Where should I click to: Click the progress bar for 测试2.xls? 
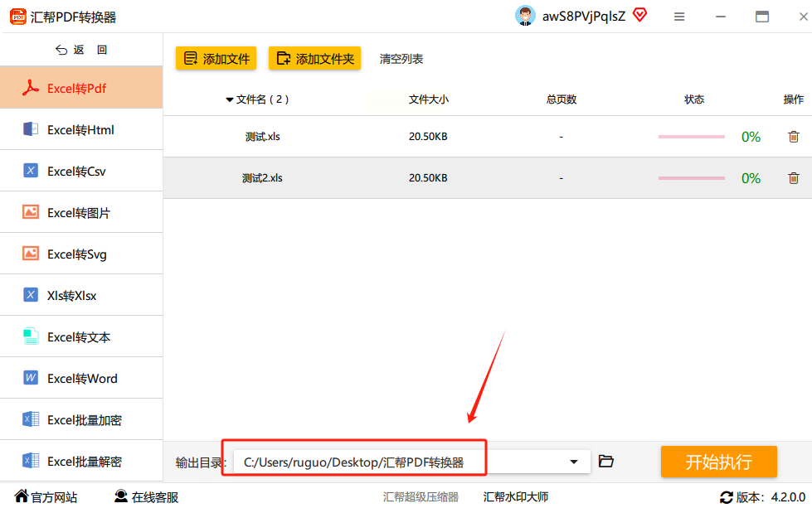[x=692, y=178]
